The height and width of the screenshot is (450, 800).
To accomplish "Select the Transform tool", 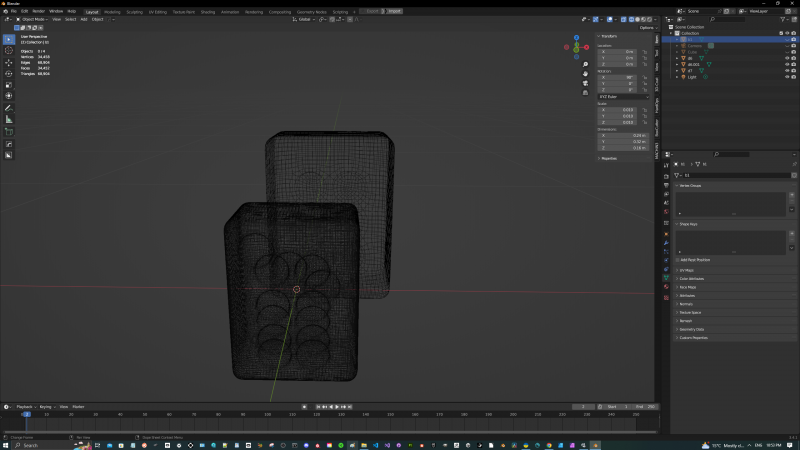I will tap(9, 96).
